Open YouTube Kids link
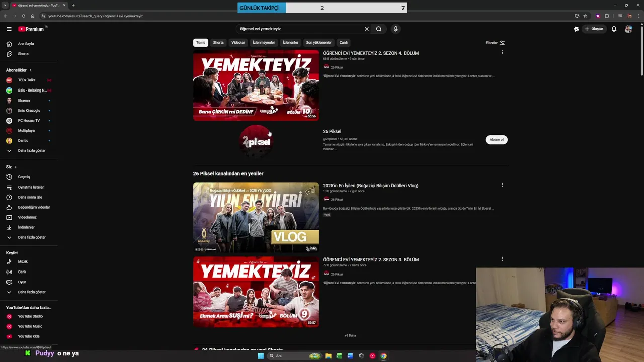644x362 pixels. coord(29,336)
